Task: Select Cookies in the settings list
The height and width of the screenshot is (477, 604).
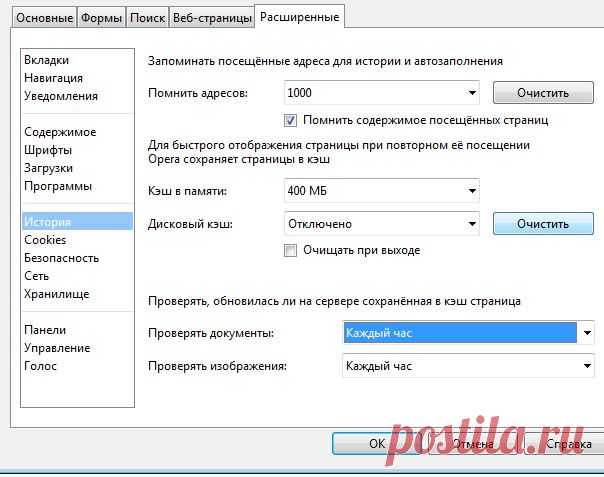Action: point(45,240)
